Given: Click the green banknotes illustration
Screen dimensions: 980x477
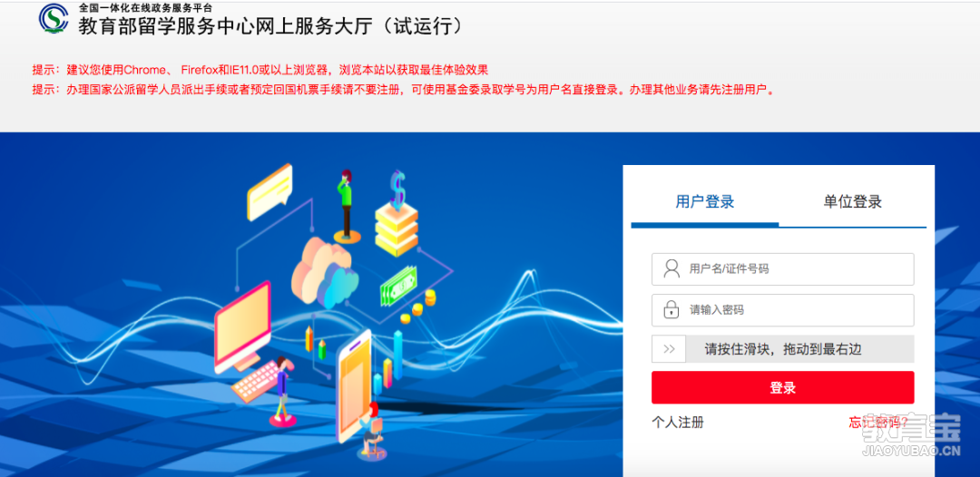Looking at the screenshot, I should [398, 287].
